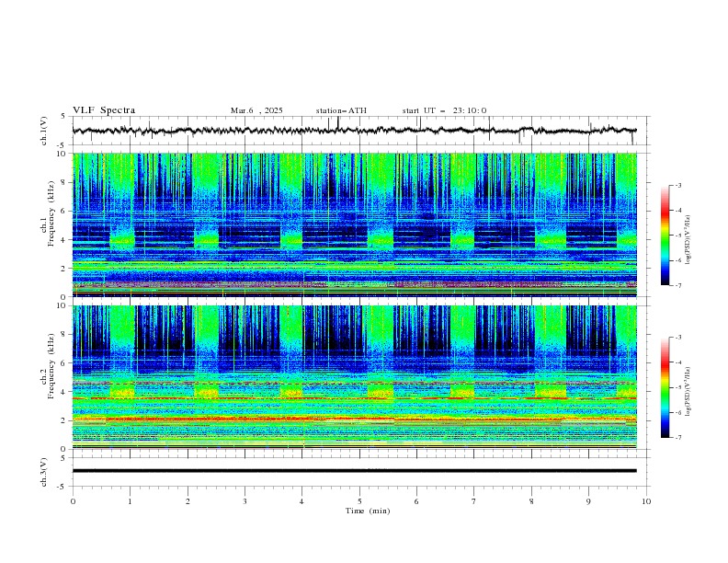The width and height of the screenshot is (728, 563).
Task: Click the ch.1 'Frequency (kHz)' axis label
Action: tap(51, 212)
